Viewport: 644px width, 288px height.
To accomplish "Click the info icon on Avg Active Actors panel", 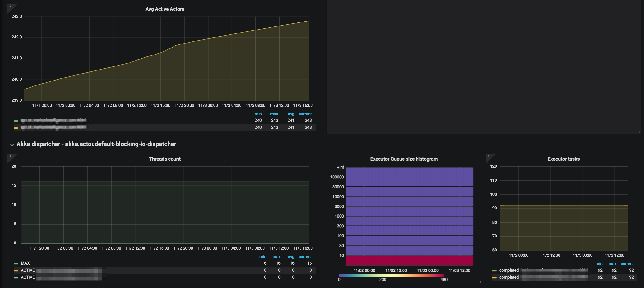I will pyautogui.click(x=10, y=6).
